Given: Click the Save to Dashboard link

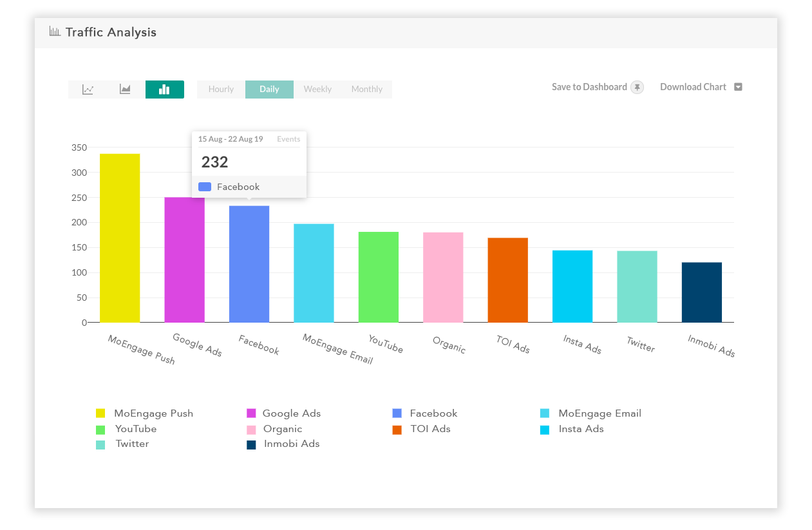Looking at the screenshot, I should [x=589, y=87].
